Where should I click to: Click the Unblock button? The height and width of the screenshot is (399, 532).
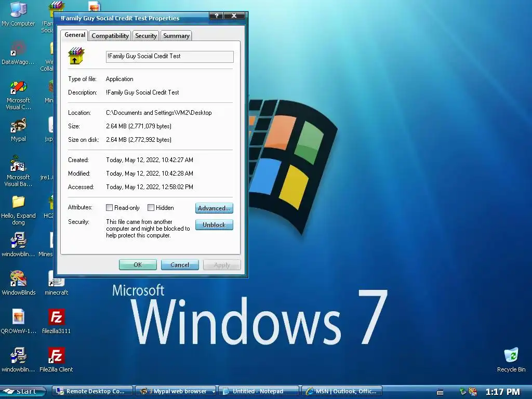(x=214, y=224)
